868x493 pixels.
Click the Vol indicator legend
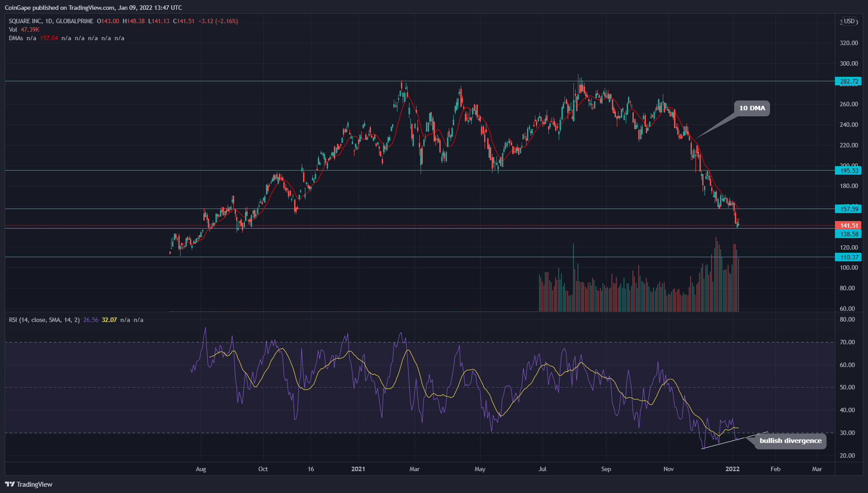(x=13, y=29)
